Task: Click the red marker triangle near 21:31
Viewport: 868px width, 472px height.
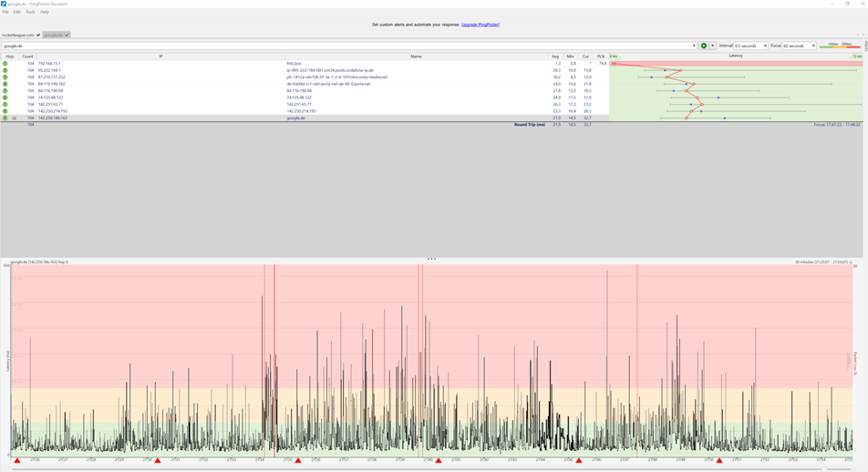Action: click(158, 460)
